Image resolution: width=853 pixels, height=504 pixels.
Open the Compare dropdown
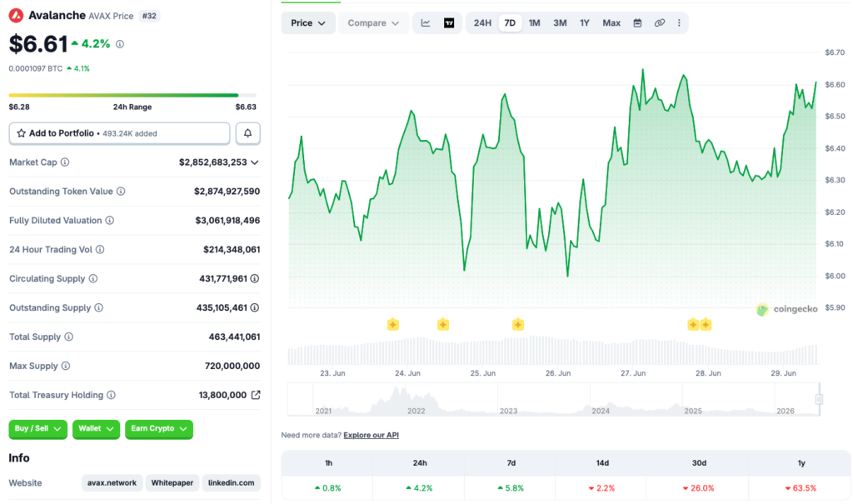(373, 22)
